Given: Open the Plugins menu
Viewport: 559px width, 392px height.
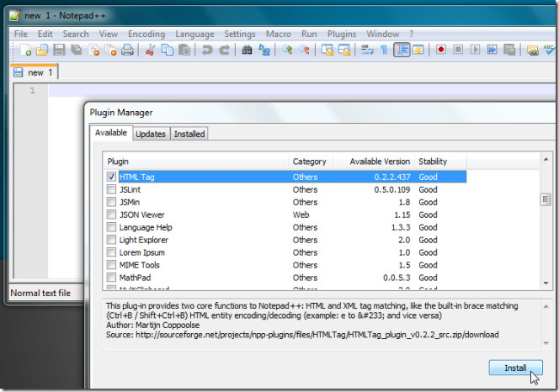Looking at the screenshot, I should point(342,34).
